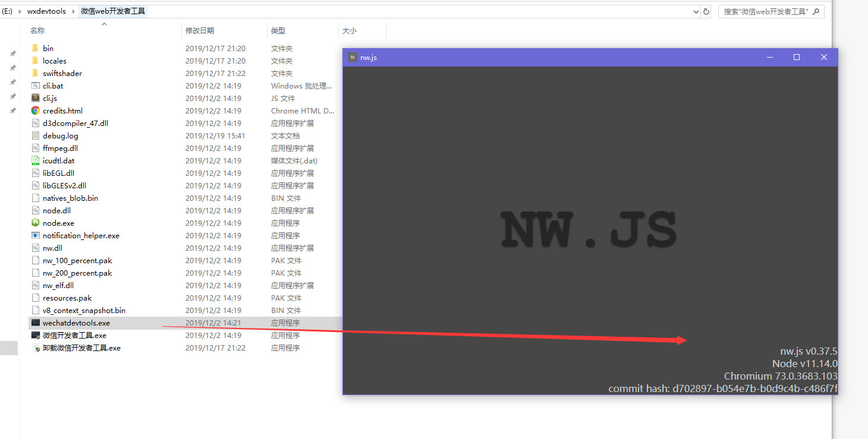
Task: Click the 媒体文件(.dat) type cell
Action: [x=294, y=161]
